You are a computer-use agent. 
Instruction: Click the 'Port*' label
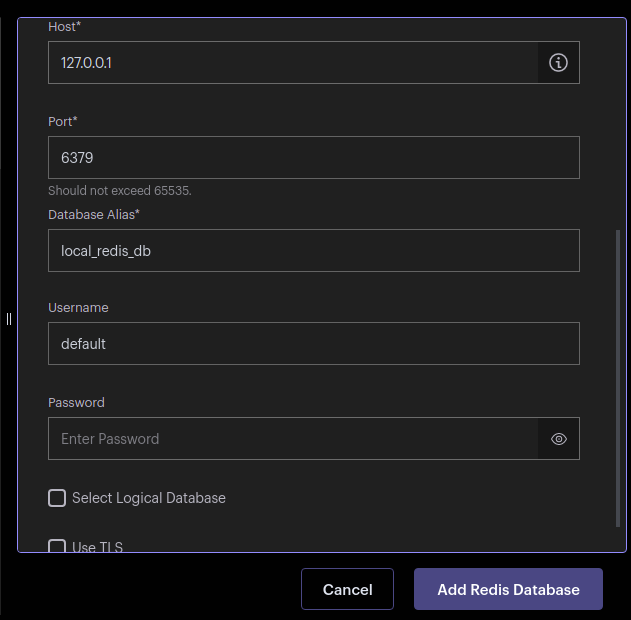[x=62, y=122]
